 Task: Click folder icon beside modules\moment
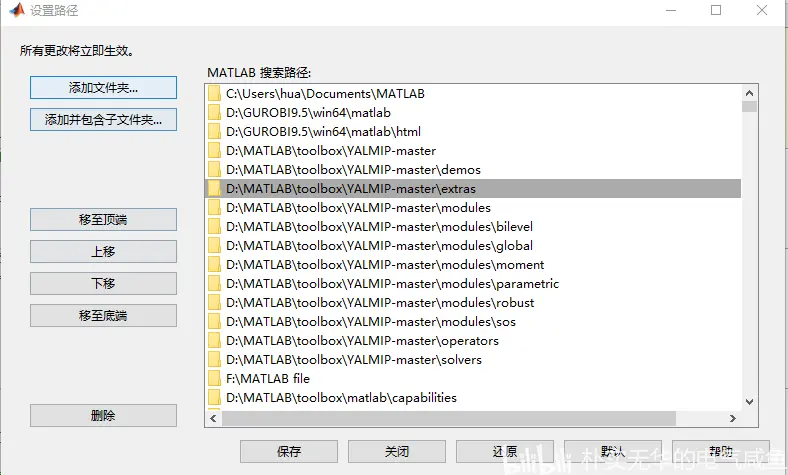215,264
